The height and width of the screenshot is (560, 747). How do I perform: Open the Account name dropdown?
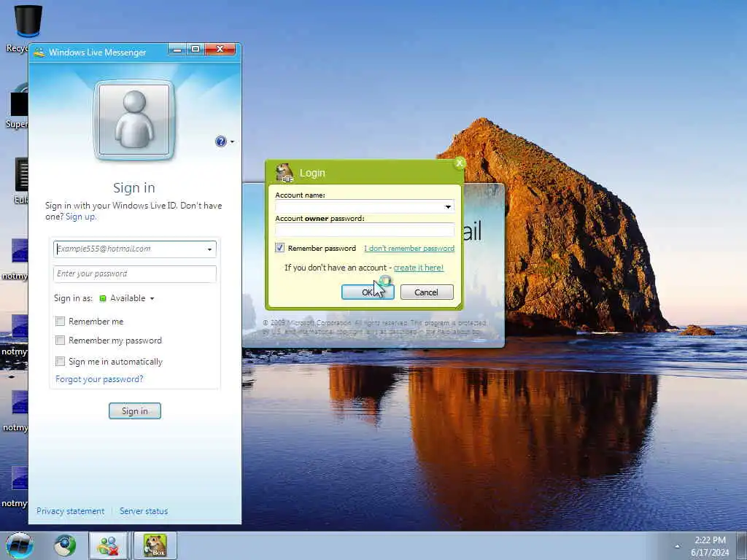point(448,206)
